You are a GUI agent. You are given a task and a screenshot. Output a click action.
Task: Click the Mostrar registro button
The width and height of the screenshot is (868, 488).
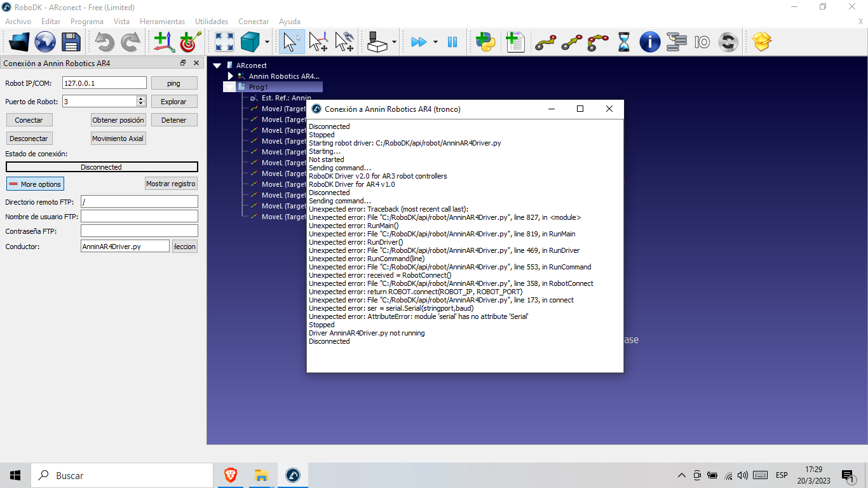point(171,184)
